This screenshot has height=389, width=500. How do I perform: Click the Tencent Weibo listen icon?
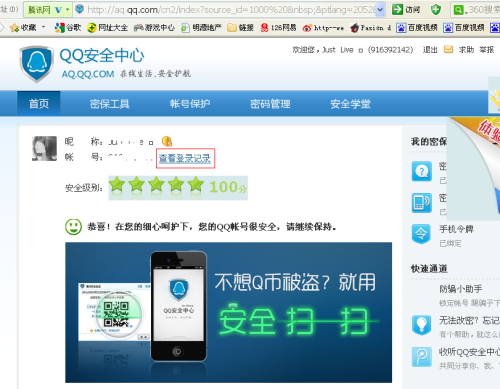pyautogui.click(x=421, y=357)
